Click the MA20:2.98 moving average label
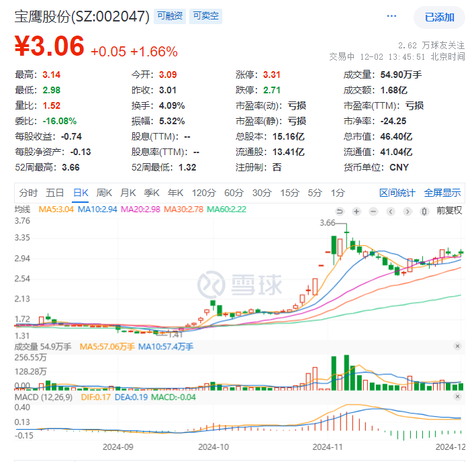The width and height of the screenshot is (476, 462). (140, 210)
